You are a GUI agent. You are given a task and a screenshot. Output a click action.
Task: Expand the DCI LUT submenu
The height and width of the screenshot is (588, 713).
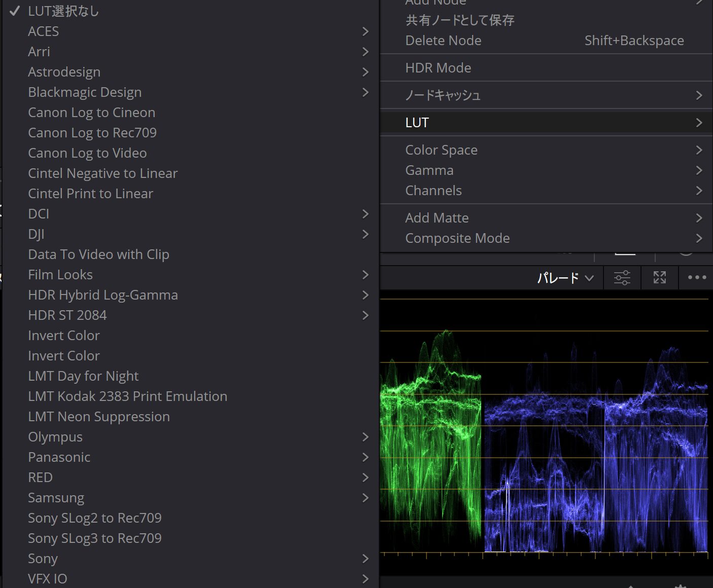(x=191, y=214)
